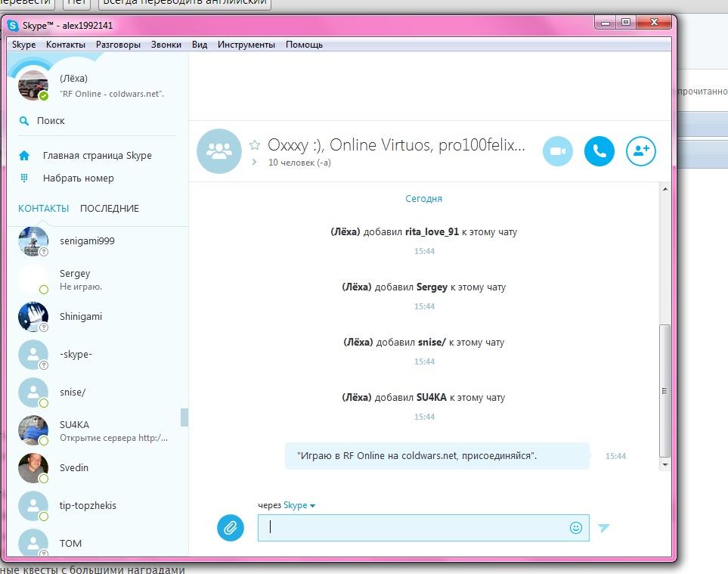Minimize the Skype window
The image size is (728, 574).
606,23
